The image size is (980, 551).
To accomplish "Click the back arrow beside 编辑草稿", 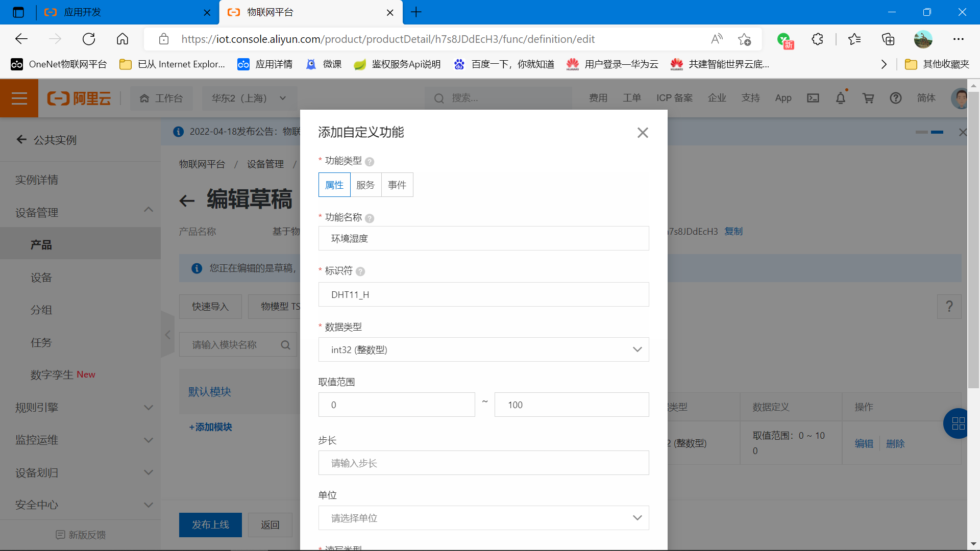I will coord(187,201).
